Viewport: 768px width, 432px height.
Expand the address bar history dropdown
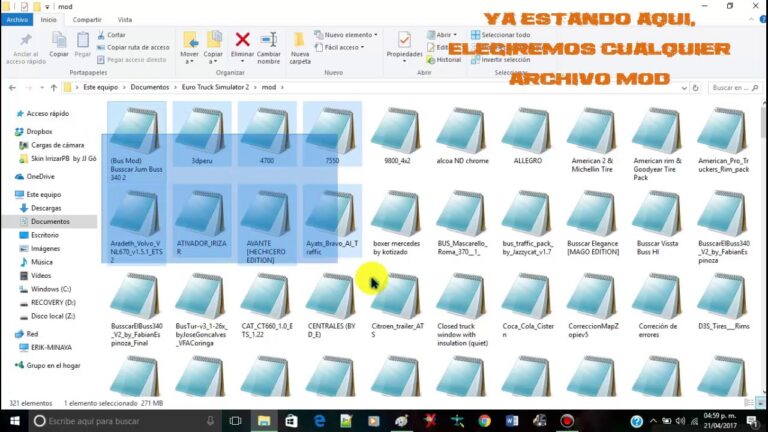(x=684, y=88)
